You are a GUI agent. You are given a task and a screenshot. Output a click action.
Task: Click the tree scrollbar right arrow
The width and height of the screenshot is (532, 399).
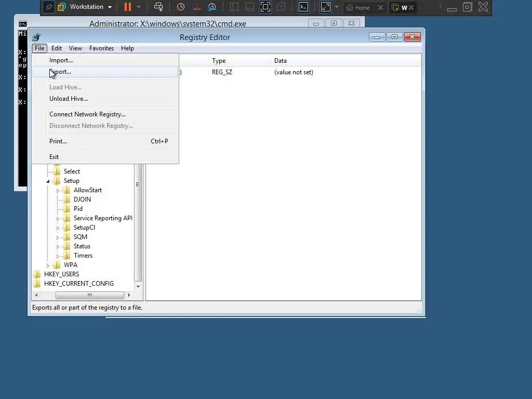click(129, 295)
